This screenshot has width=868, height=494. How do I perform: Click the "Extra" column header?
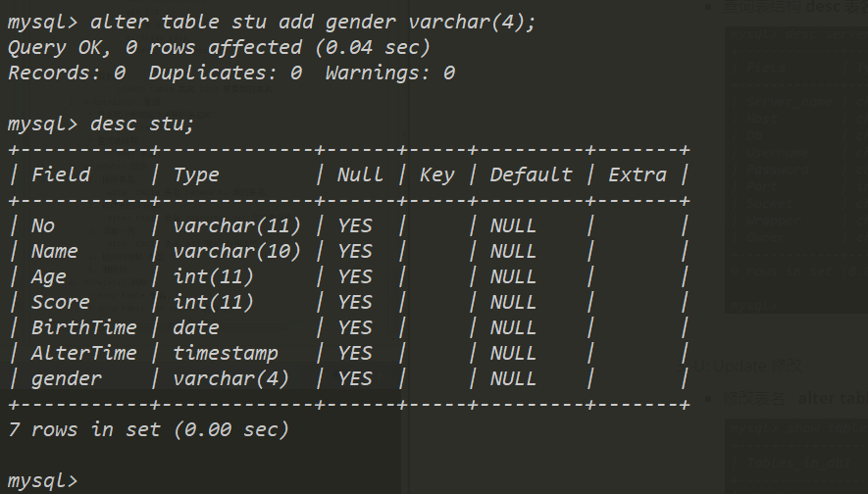(x=638, y=174)
